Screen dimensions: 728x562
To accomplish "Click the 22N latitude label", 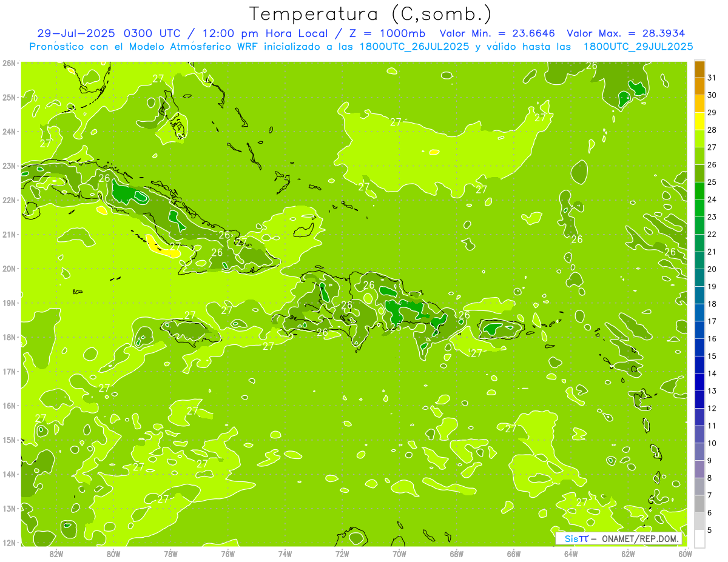I will click(8, 200).
